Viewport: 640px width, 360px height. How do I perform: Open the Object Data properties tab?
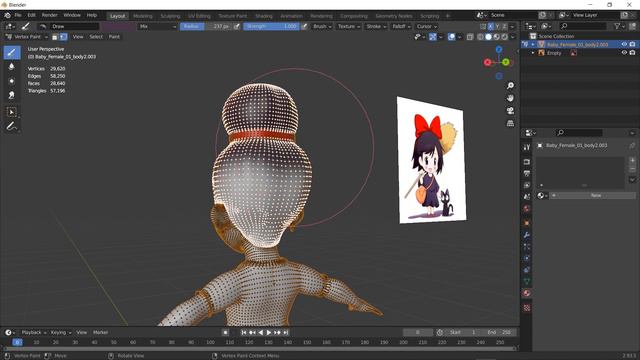(x=527, y=281)
